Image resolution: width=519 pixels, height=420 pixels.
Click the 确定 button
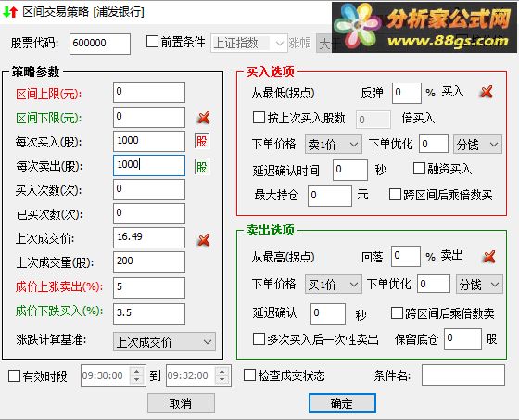[342, 403]
